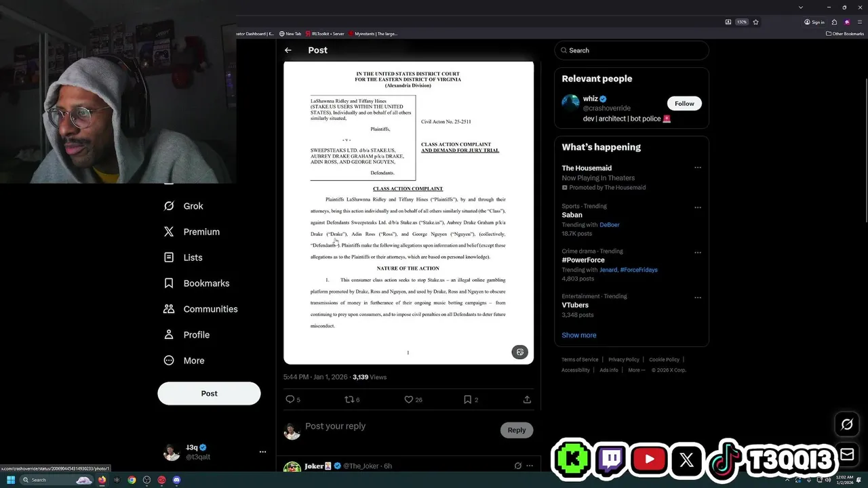Open more options for The Housemaid
The image size is (868, 488).
pyautogui.click(x=697, y=167)
